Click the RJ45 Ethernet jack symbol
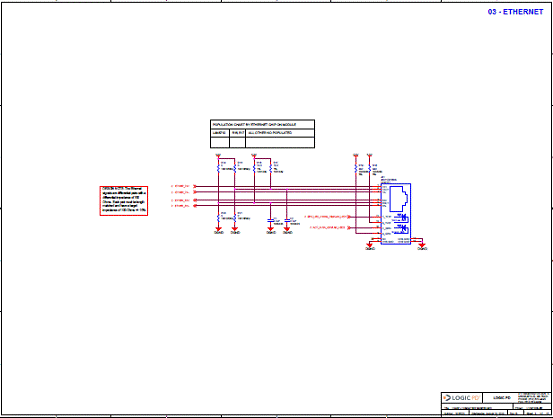This screenshot has height=418, width=553. tap(400, 199)
